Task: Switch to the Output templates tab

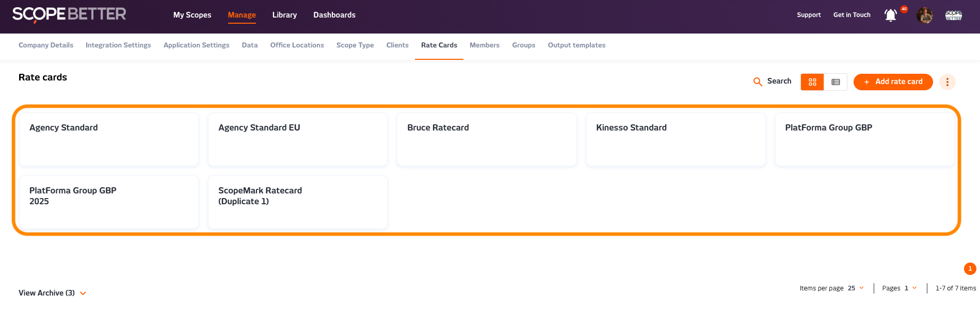Action: coord(576,45)
